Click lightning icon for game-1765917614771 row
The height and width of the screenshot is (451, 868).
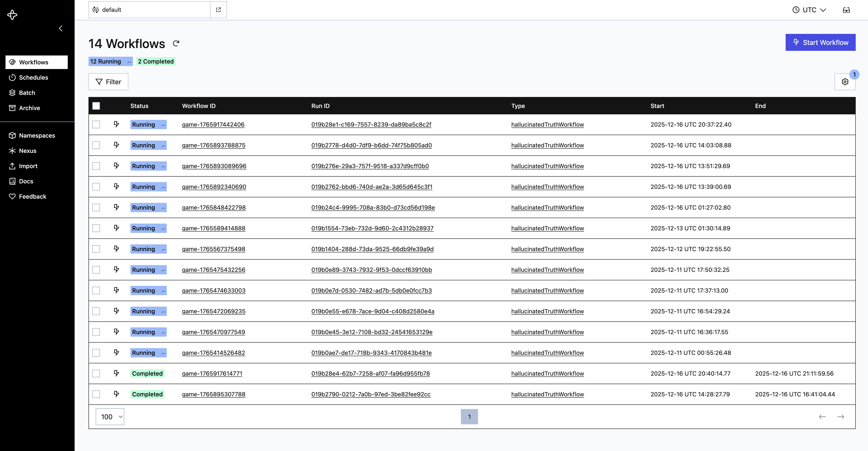(x=116, y=374)
